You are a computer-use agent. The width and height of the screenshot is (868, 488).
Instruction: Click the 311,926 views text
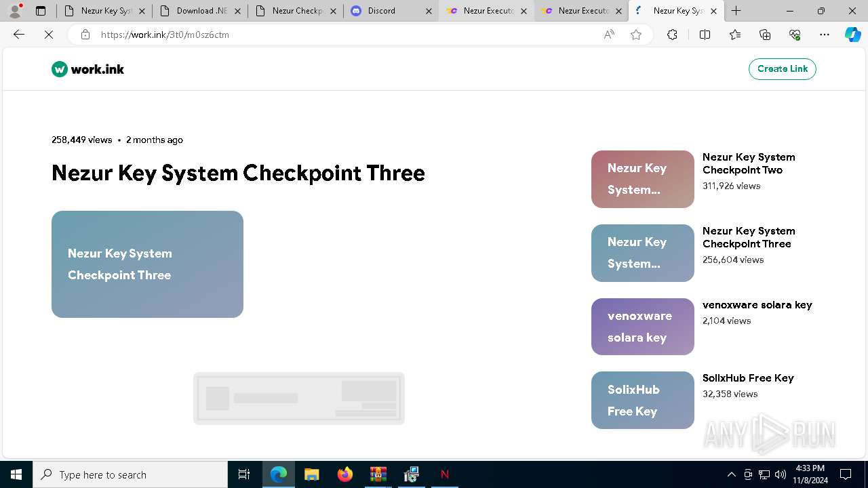coord(732,186)
